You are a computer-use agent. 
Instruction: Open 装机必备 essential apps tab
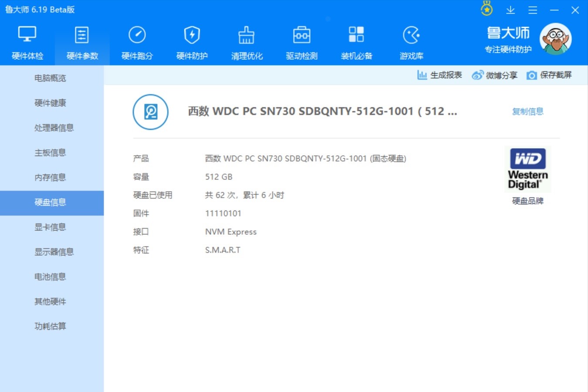(357, 44)
